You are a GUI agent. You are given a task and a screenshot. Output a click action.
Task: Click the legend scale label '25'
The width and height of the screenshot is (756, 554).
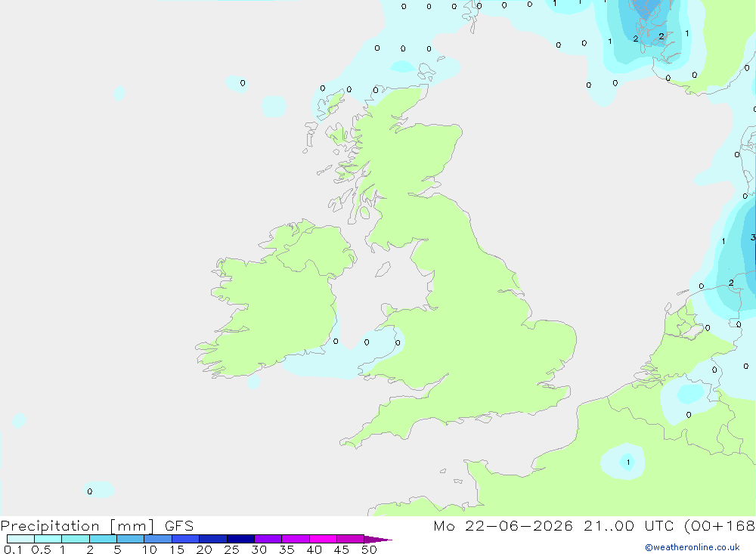click(x=232, y=549)
